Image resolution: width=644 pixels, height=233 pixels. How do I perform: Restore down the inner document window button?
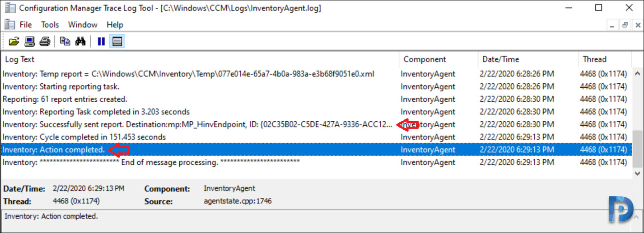[625, 25]
